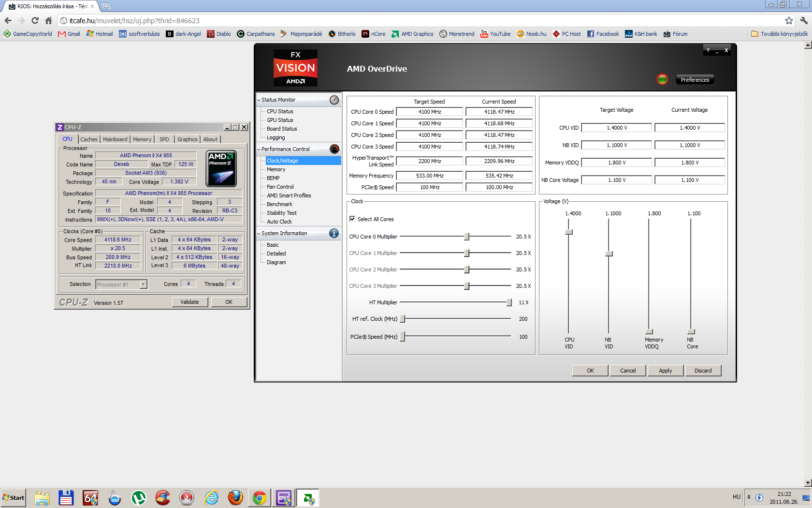Bookmark this page with the star icon

pyautogui.click(x=789, y=20)
